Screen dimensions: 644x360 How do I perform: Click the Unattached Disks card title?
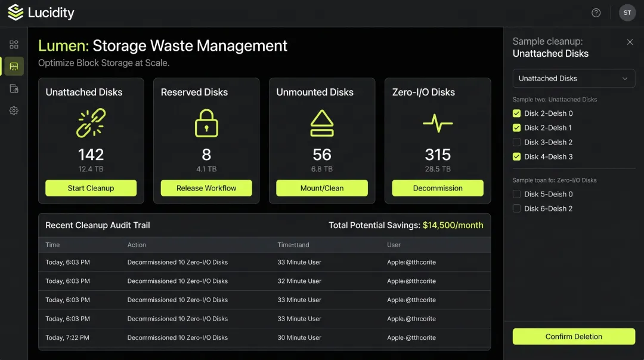[84, 92]
